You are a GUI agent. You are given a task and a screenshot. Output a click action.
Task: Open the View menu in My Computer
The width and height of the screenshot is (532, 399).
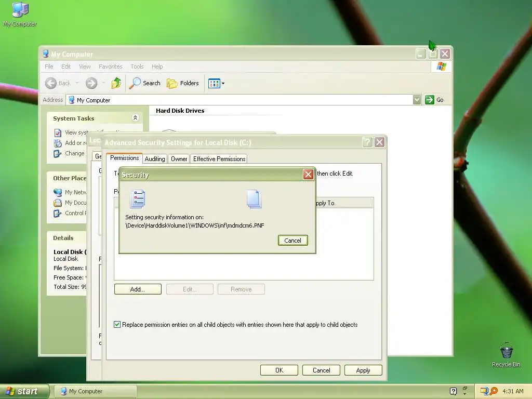click(x=85, y=66)
